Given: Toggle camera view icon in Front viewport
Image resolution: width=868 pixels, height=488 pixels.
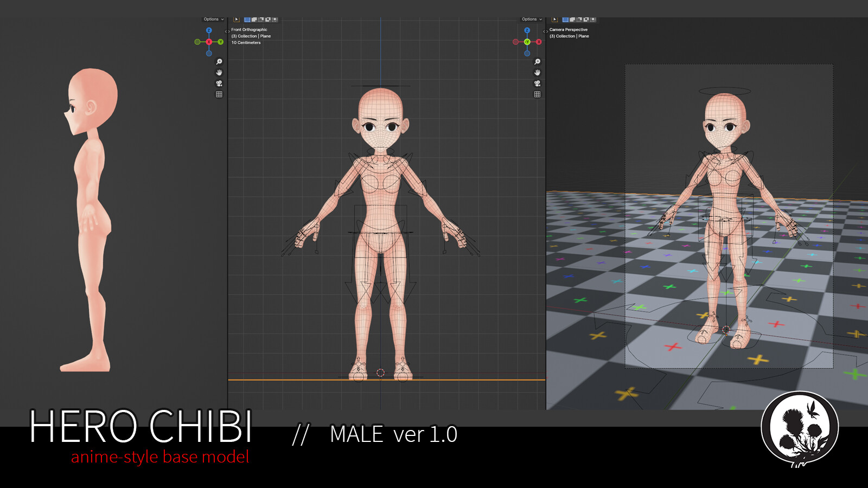Looking at the screenshot, I should click(219, 84).
